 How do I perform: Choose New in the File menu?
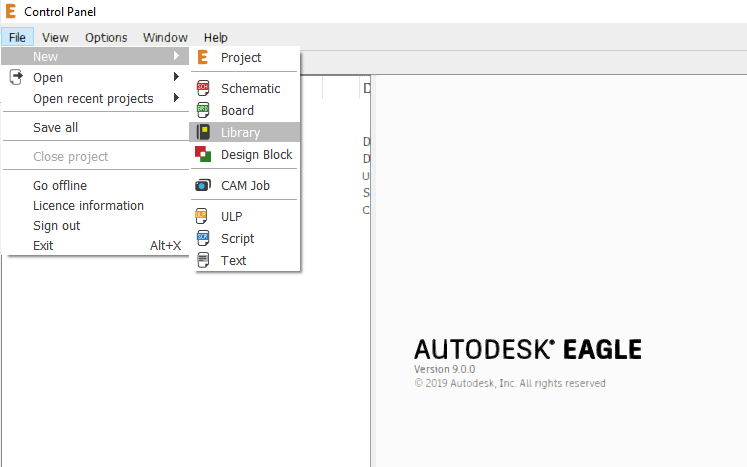click(x=95, y=56)
